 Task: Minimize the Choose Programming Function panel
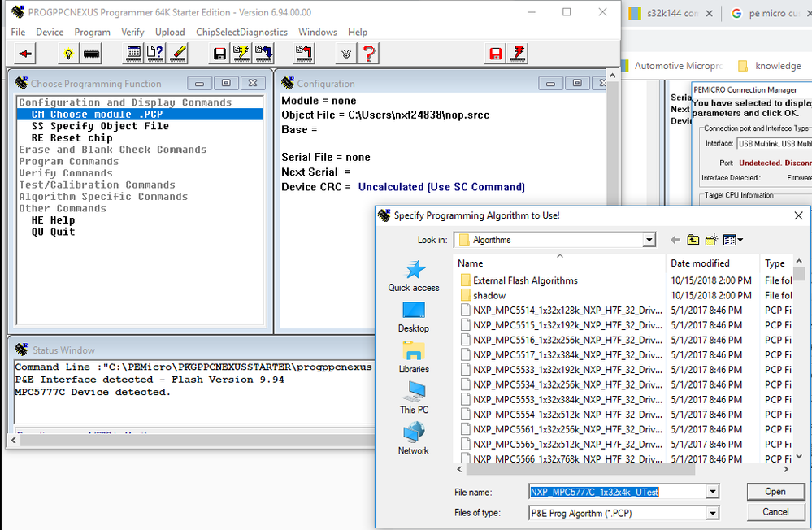tap(199, 84)
